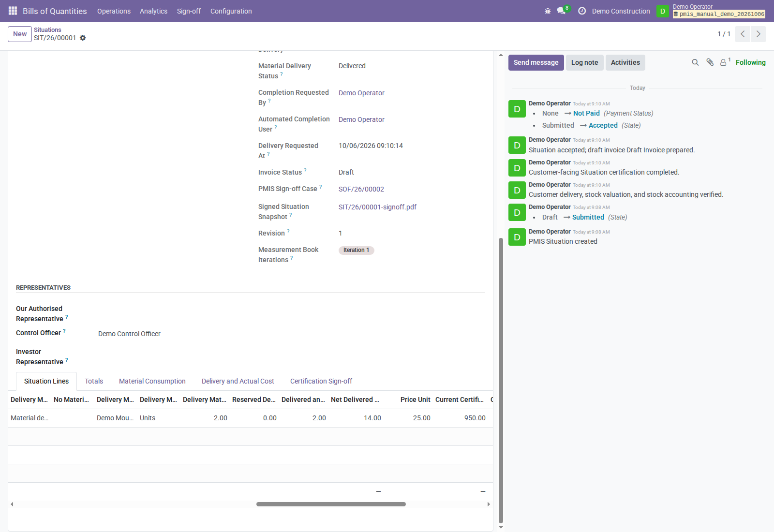Open the Situations breadcrumb link
774x532 pixels.
(x=47, y=30)
